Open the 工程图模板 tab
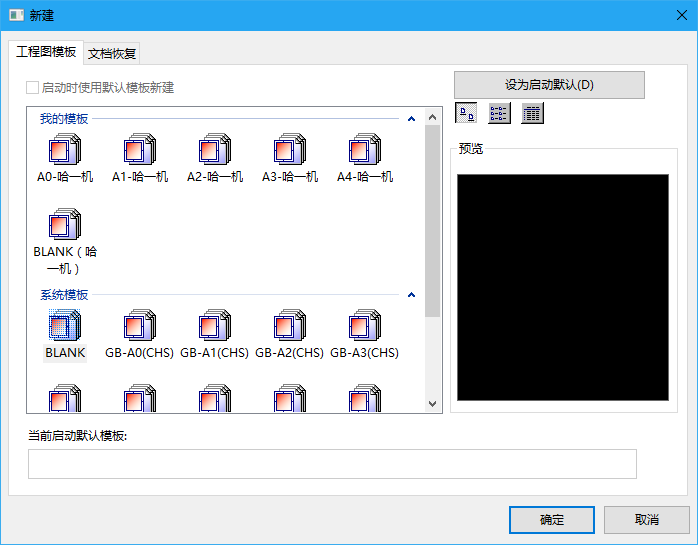The image size is (698, 545). tap(46, 52)
